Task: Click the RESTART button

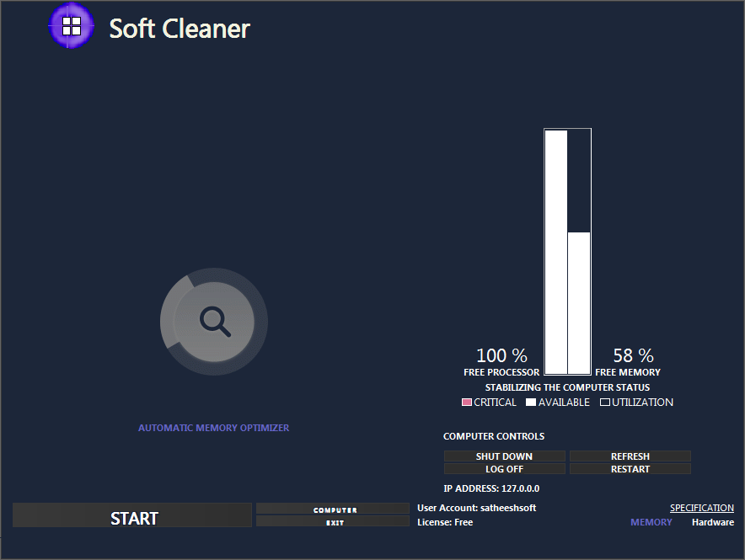Action: [630, 469]
